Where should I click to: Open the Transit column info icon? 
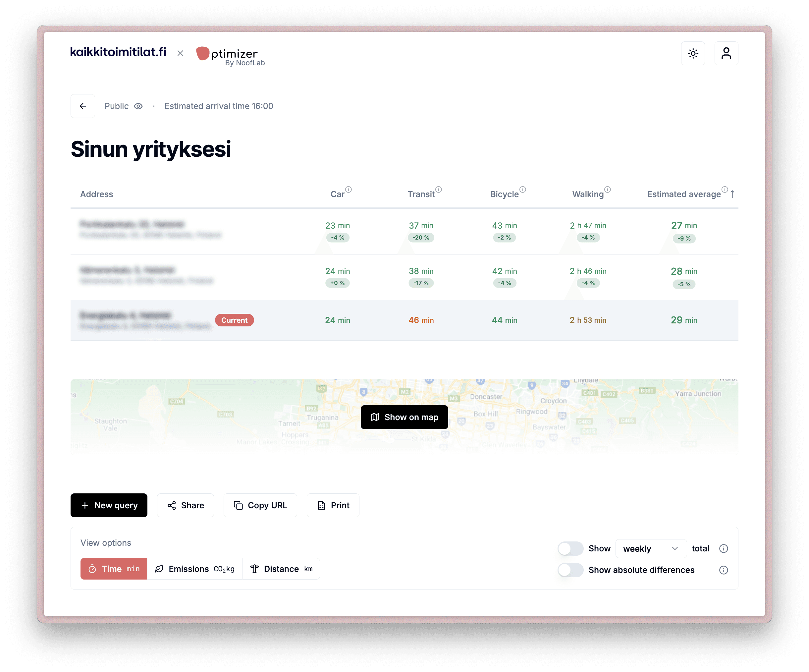tap(439, 189)
